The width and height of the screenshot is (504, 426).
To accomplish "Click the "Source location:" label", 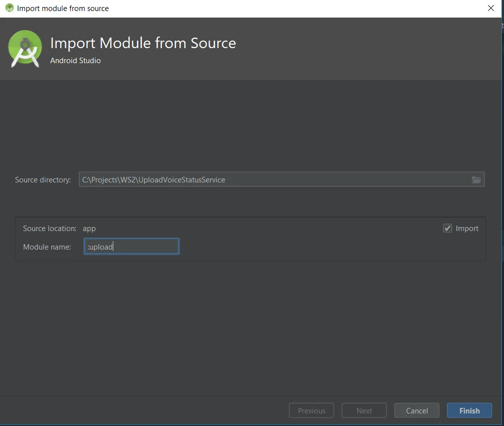I will tap(50, 229).
